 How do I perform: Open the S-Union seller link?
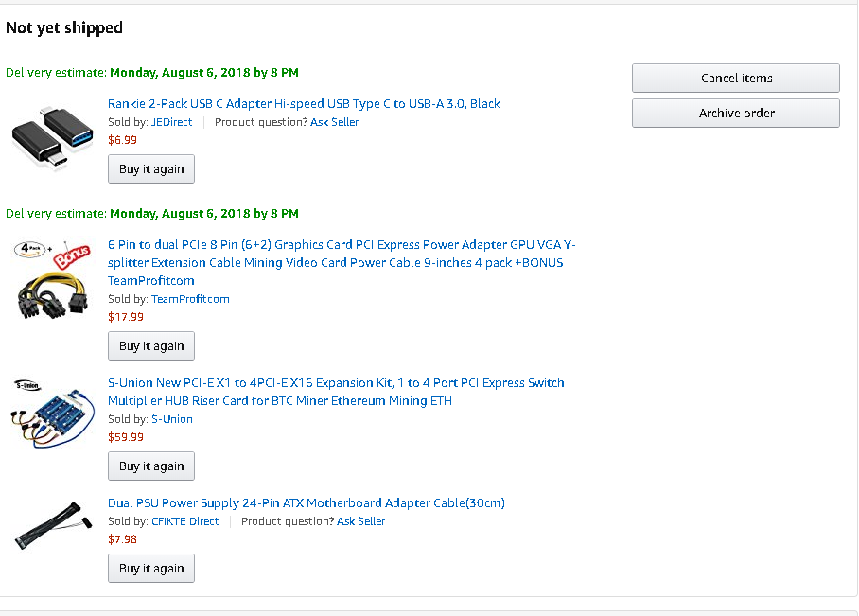coord(171,419)
